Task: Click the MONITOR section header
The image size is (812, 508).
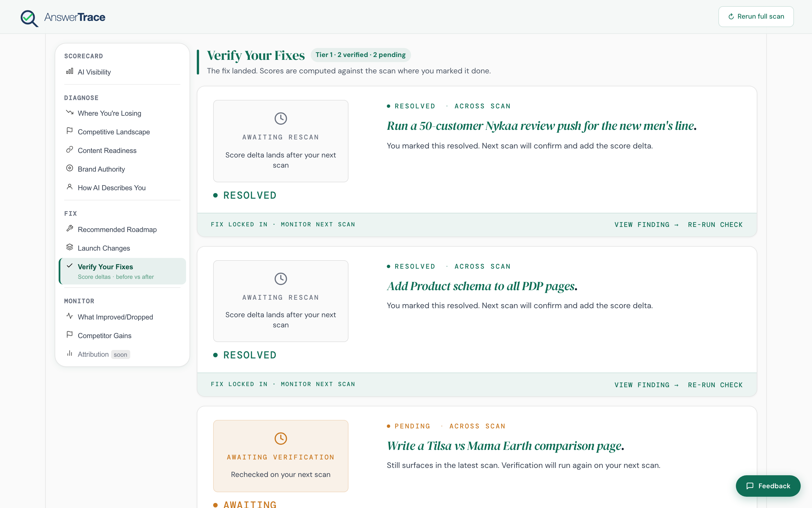Action: (79, 301)
